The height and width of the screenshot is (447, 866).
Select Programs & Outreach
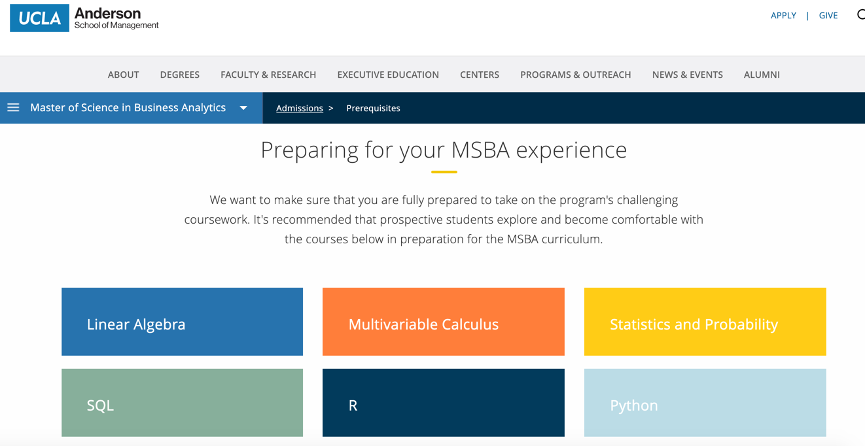point(575,75)
